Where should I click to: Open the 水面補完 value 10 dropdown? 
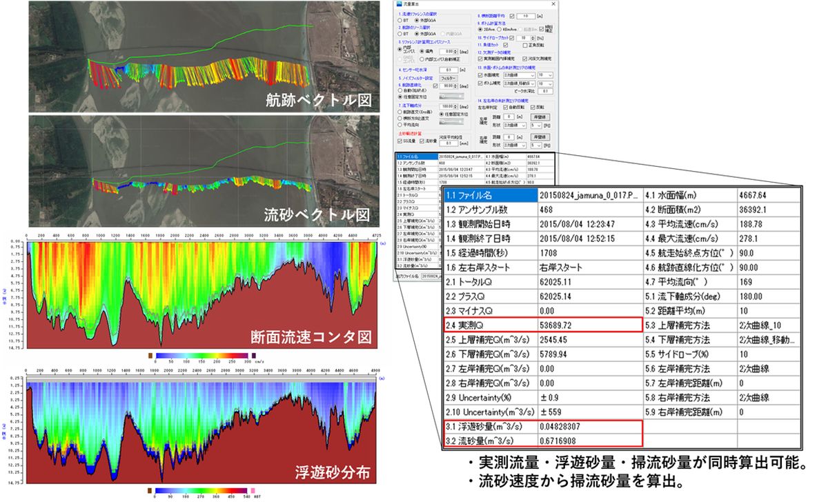pyautogui.click(x=545, y=75)
